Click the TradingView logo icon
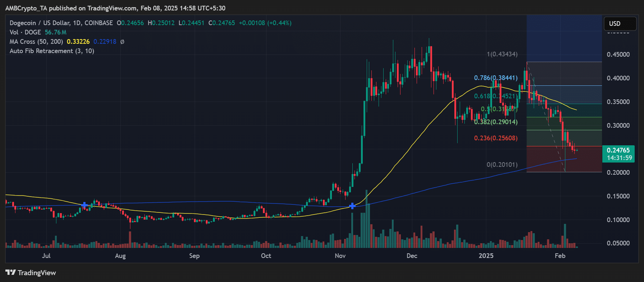This screenshot has height=282, width=644. click(11, 273)
